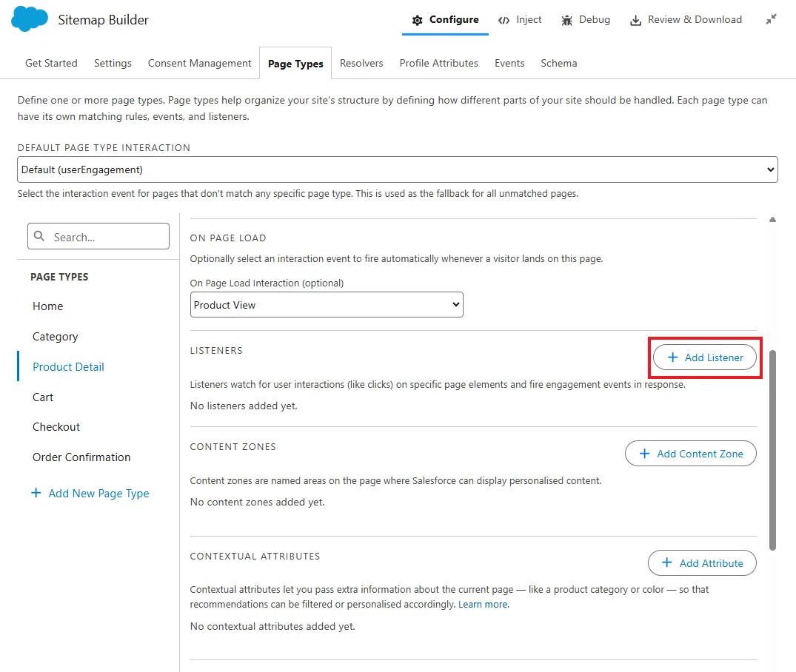Select the Cart page type
Screen dimensions: 796x672
click(x=43, y=397)
